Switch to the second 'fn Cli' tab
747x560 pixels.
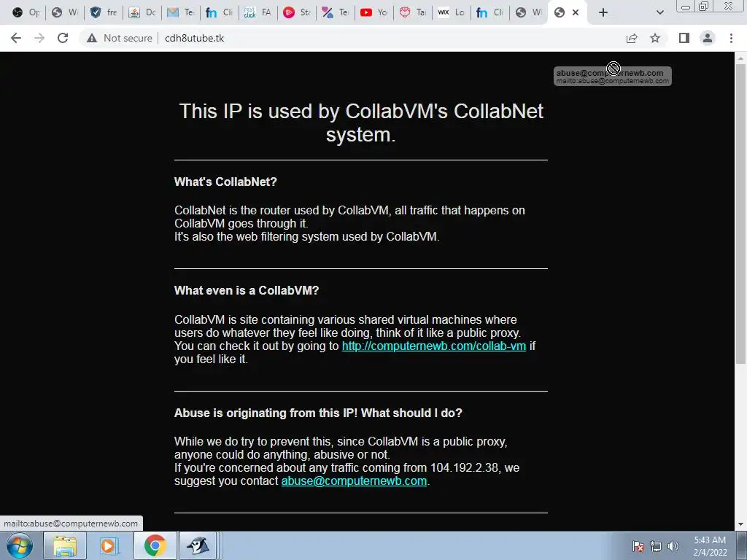(489, 12)
